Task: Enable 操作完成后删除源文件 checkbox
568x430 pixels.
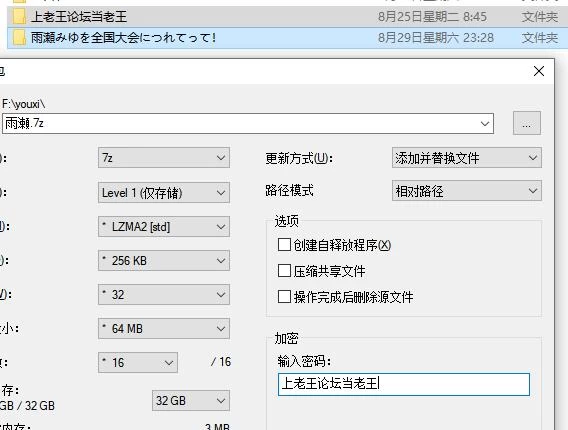Action: point(284,297)
